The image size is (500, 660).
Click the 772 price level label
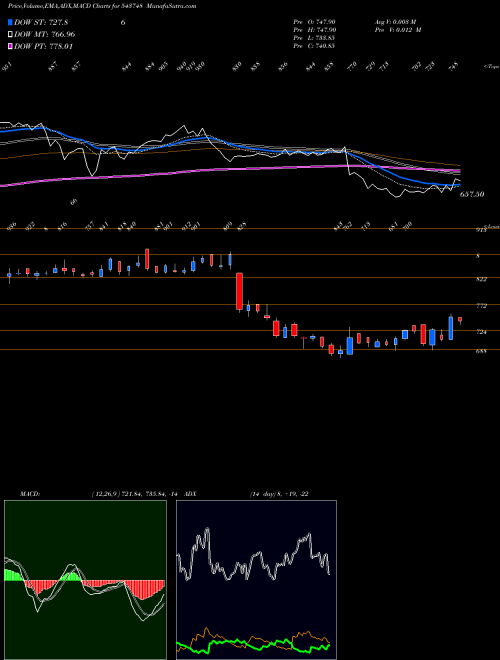(481, 306)
